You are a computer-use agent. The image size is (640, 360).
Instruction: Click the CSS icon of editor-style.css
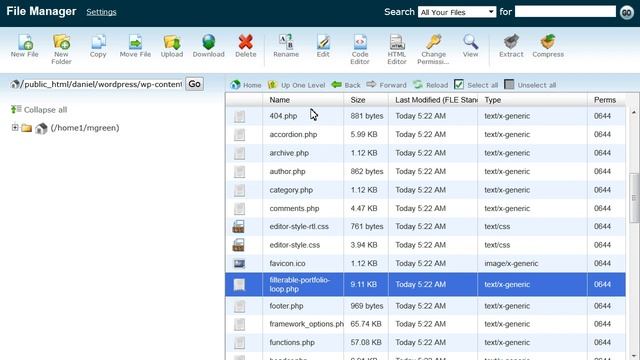[238, 245]
